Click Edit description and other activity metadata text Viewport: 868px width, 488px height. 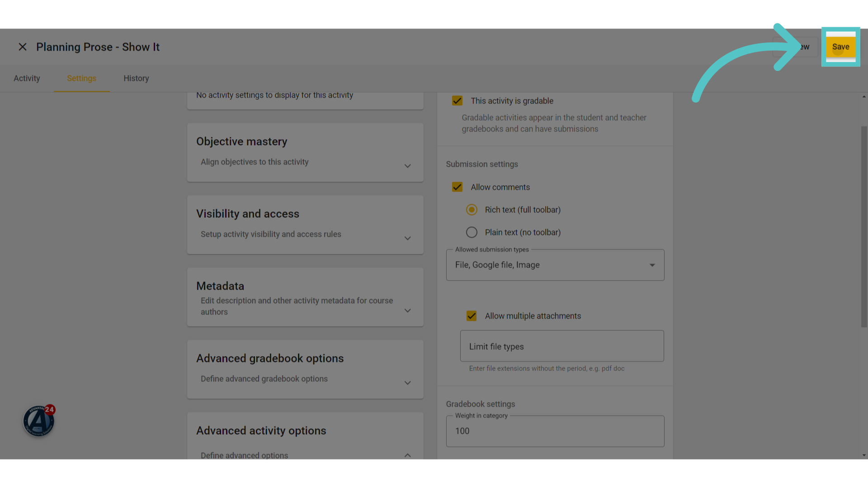tap(297, 306)
